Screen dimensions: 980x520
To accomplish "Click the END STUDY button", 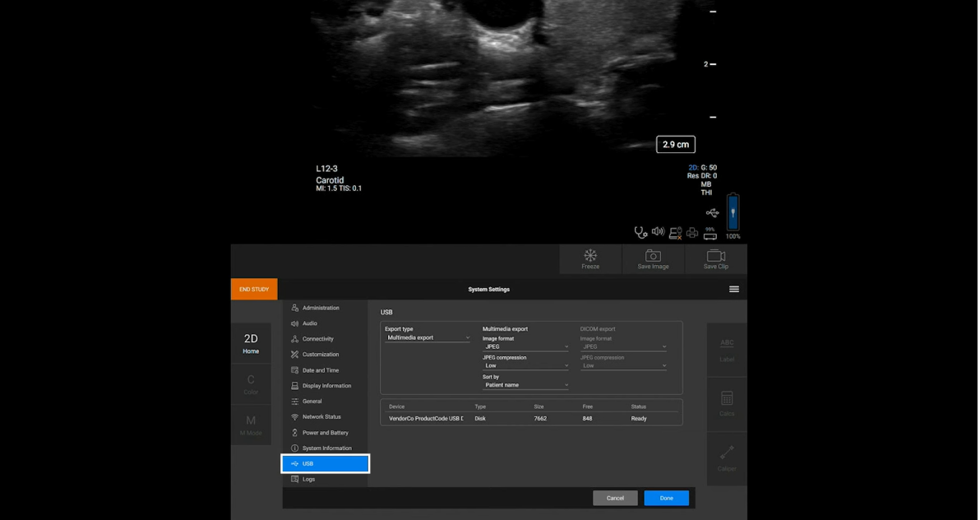I will (253, 289).
